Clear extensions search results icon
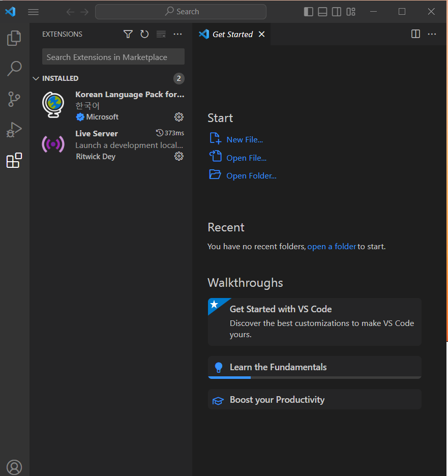Screen dimensions: 448x476 coord(161,34)
